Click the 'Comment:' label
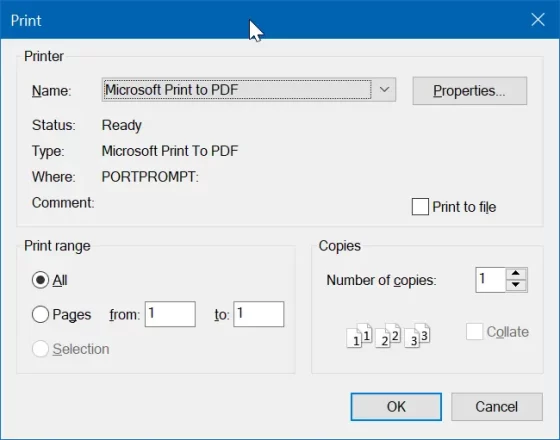Viewport: 560px width, 440px height. tap(63, 203)
